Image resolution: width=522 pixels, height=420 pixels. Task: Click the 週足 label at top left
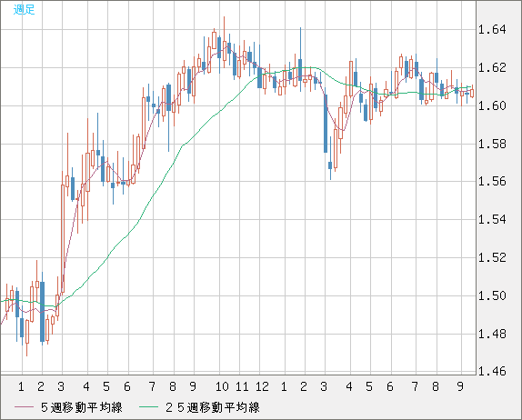(x=24, y=9)
